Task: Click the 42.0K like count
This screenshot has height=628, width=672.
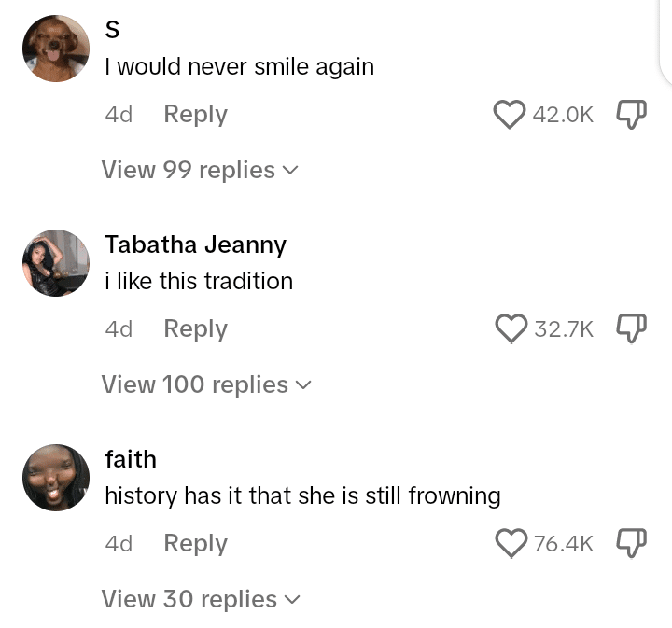Action: (x=563, y=115)
